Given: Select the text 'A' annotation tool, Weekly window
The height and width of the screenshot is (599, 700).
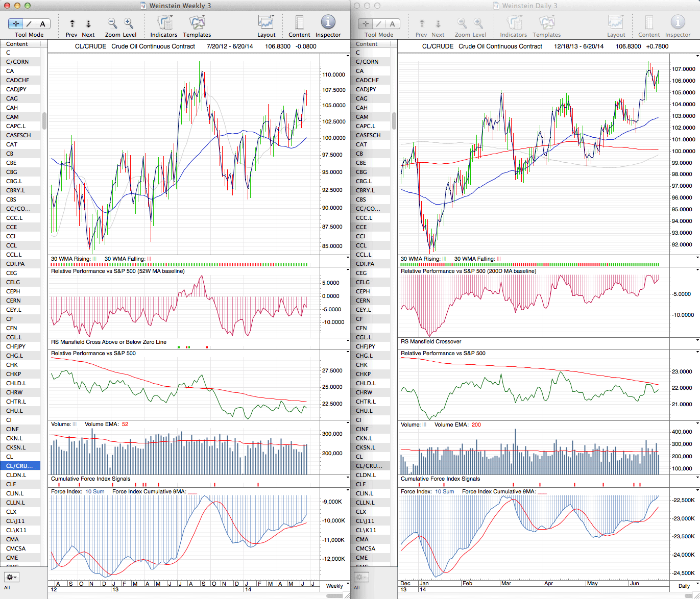Looking at the screenshot, I should (42, 23).
